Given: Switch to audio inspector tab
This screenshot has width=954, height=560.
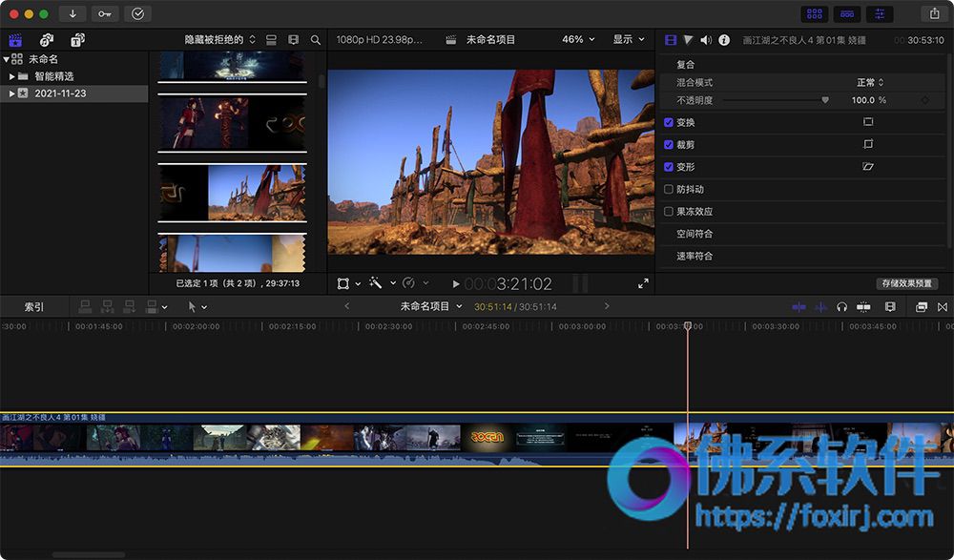Looking at the screenshot, I should pos(706,40).
